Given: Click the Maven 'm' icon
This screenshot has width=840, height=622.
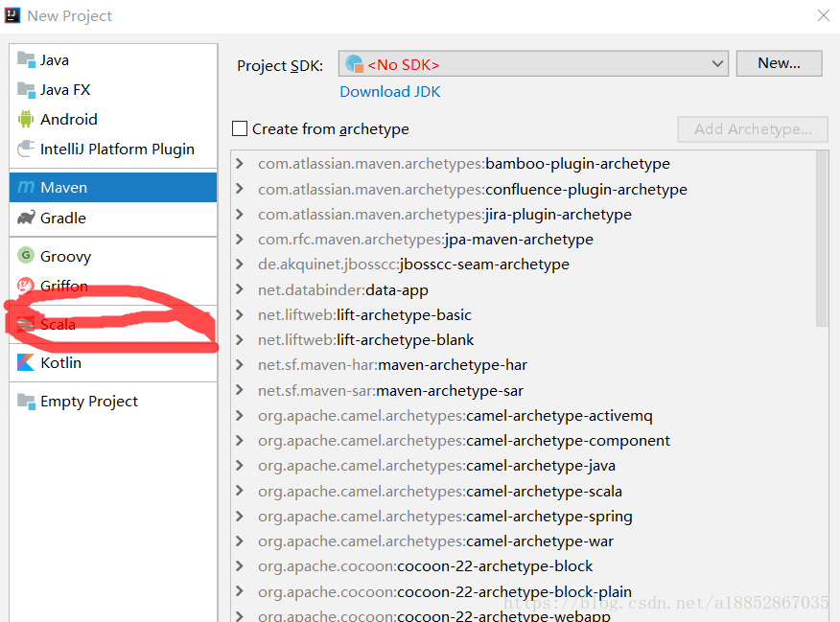Looking at the screenshot, I should coord(26,187).
